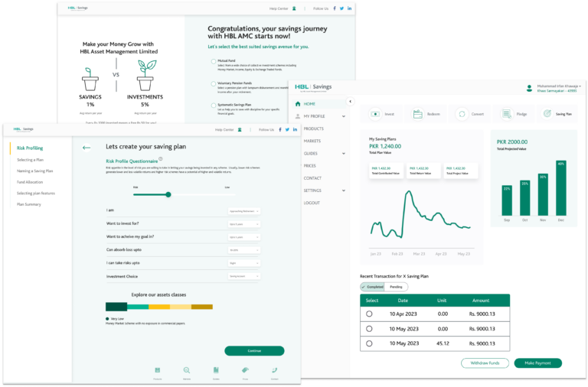Open the Pledge document icon

[x=507, y=114]
